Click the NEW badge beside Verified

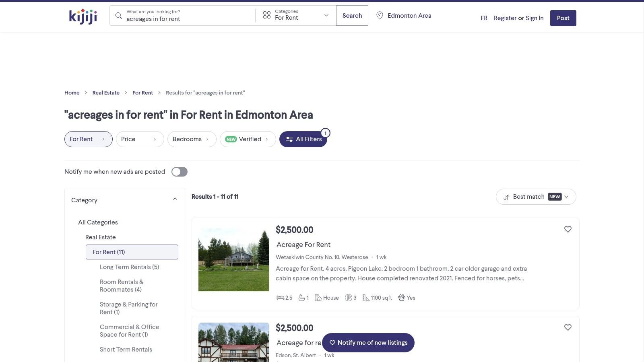tap(231, 139)
